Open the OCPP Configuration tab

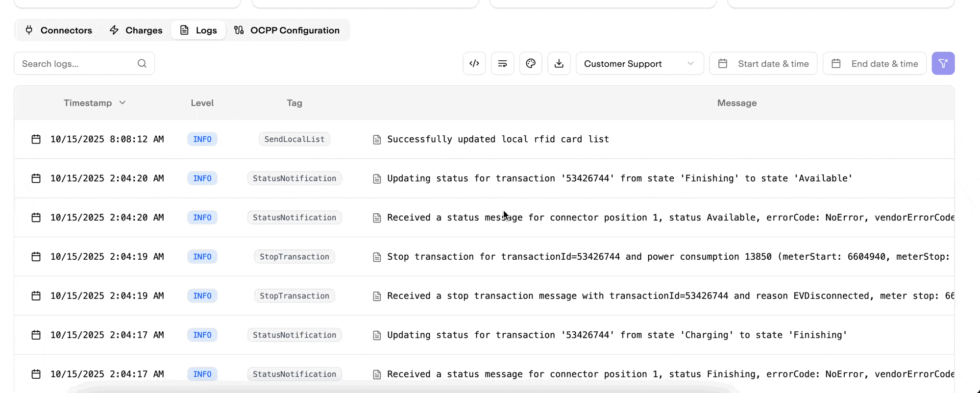pos(287,30)
